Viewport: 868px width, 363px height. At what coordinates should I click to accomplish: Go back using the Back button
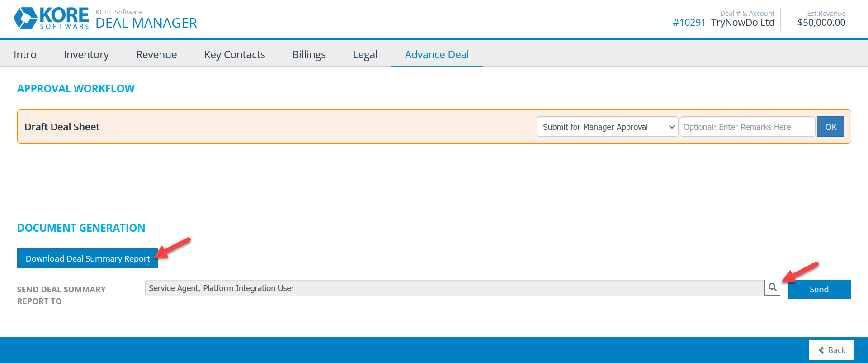831,350
